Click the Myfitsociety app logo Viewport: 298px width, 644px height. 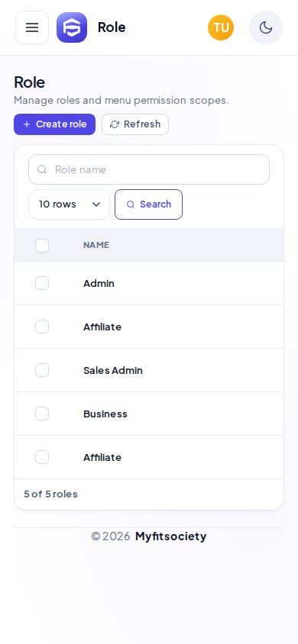tap(72, 27)
